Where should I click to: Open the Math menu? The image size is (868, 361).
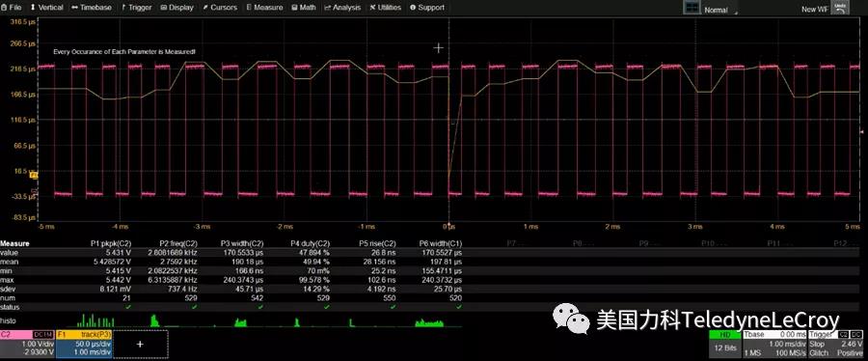point(304,8)
